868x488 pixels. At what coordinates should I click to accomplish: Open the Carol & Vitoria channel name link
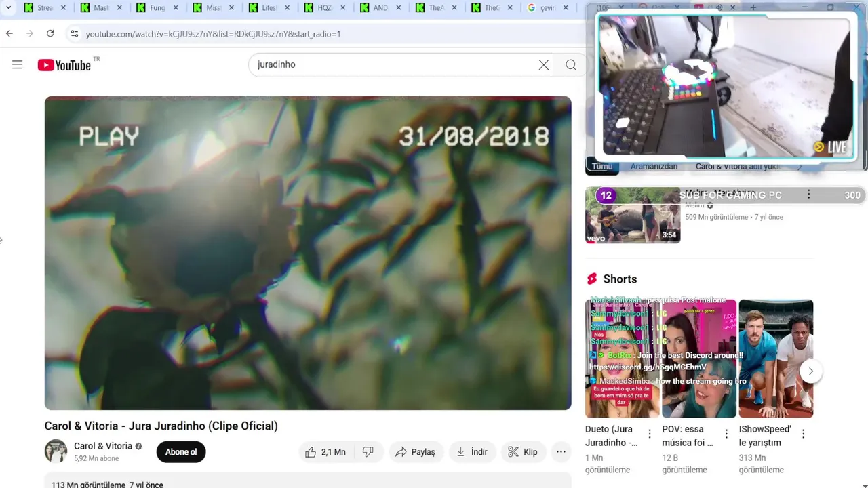point(103,446)
